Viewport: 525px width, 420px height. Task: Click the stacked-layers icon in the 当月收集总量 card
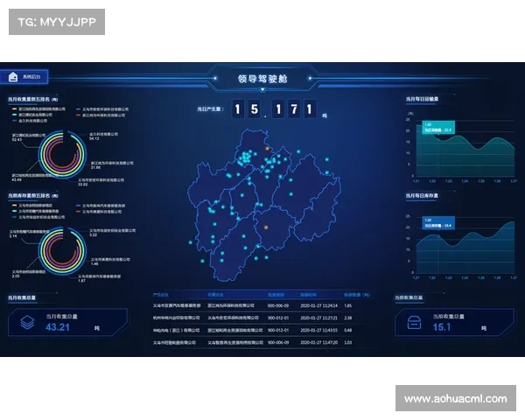coord(27,323)
